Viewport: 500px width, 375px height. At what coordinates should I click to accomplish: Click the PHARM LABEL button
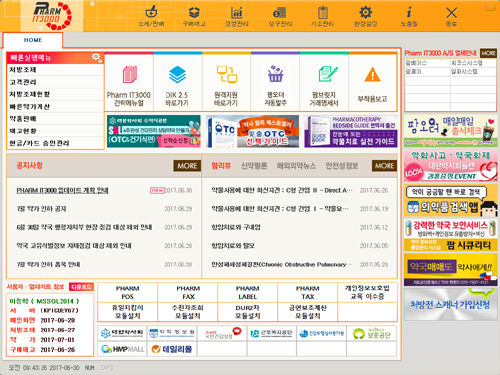coord(248,292)
